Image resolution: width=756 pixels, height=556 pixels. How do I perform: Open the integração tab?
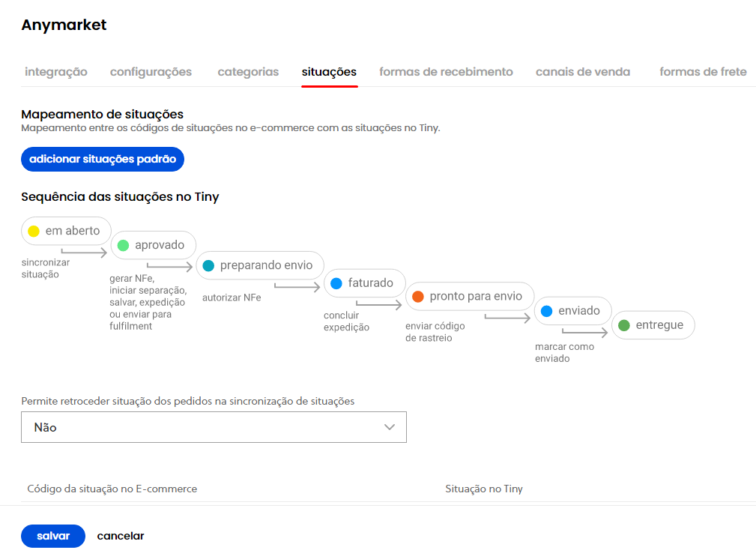[56, 72]
